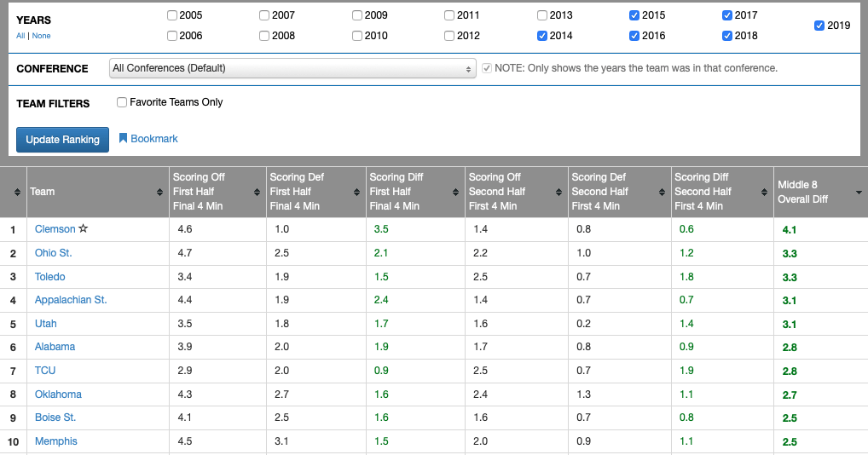This screenshot has width=868, height=455.
Task: Disable the 2016 year checkbox
Action: [x=634, y=36]
